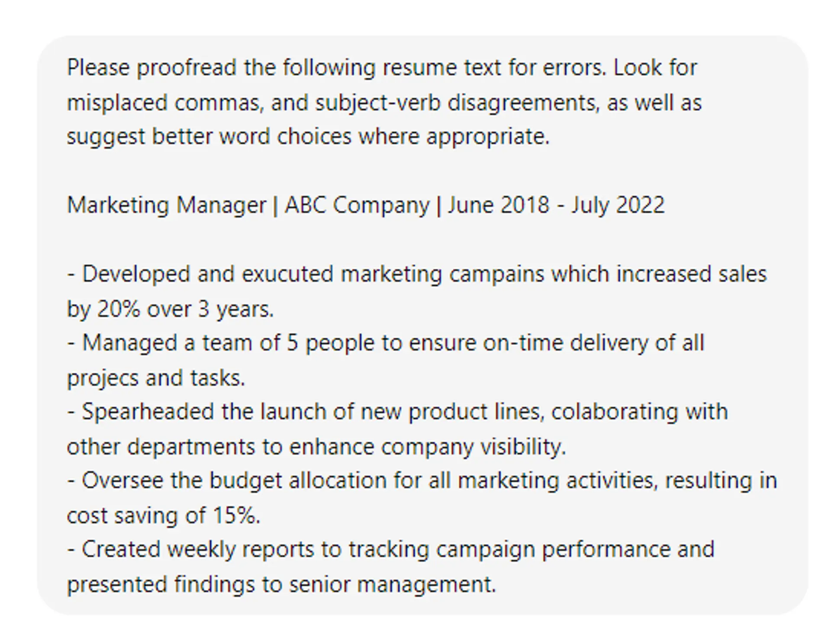
Task: Click the phrase "company visibility"
Action: [473, 447]
